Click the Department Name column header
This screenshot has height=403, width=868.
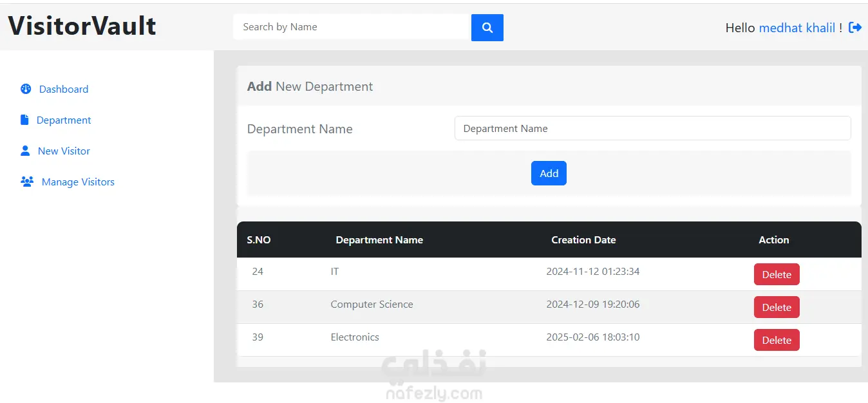[379, 240]
